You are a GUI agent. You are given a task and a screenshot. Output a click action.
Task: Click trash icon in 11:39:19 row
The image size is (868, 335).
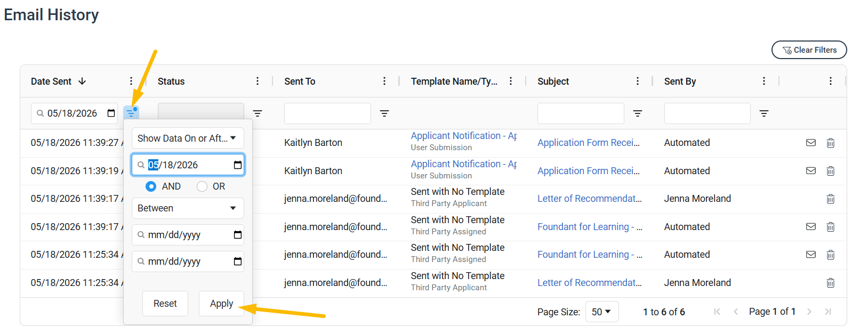pyautogui.click(x=831, y=171)
